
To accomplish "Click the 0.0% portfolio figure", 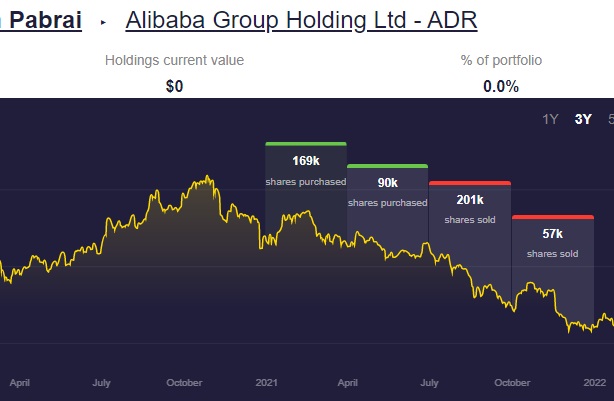I will click(501, 86).
